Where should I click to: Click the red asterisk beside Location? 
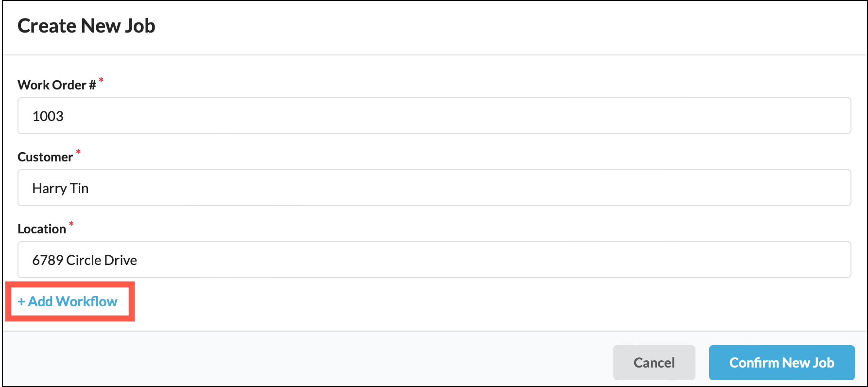71,224
